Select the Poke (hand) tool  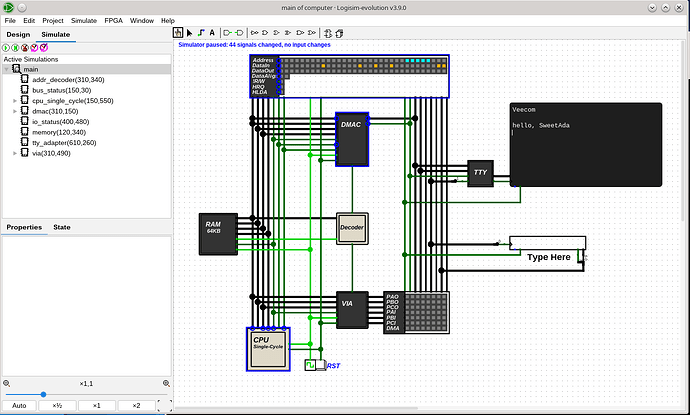[x=179, y=33]
